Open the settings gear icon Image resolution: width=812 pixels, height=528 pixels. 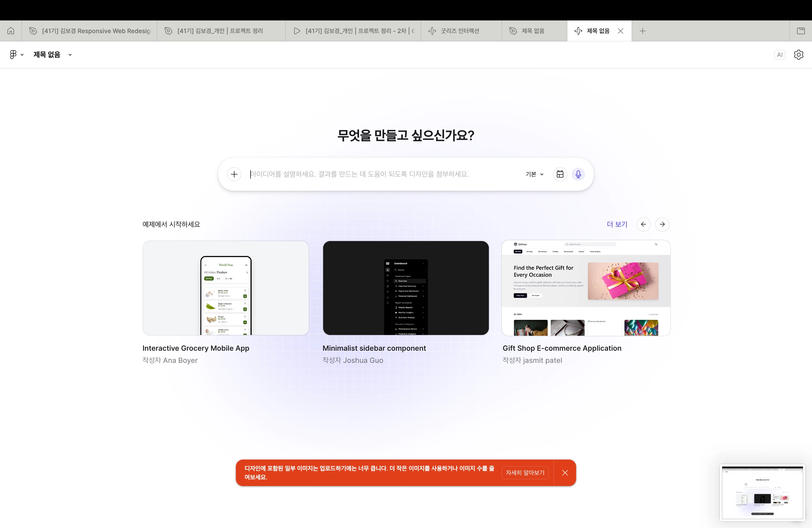(798, 55)
